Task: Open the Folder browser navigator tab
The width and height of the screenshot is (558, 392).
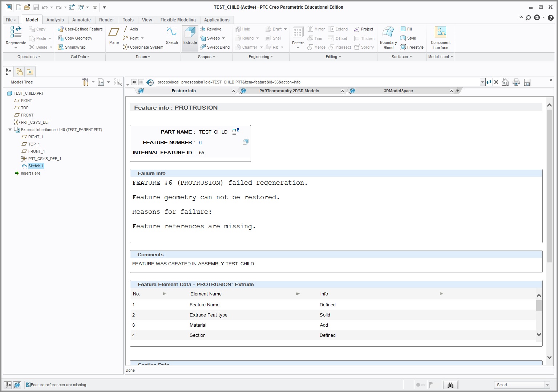Action: [19, 72]
